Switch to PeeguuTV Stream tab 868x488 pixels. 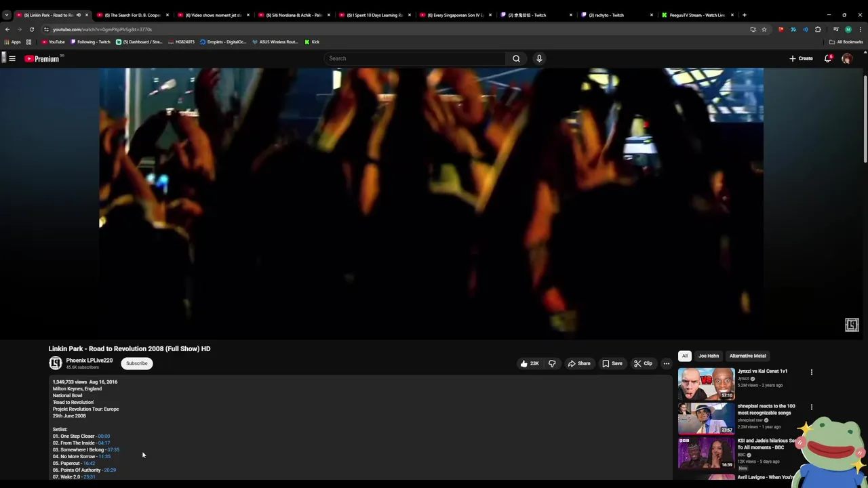tap(697, 15)
